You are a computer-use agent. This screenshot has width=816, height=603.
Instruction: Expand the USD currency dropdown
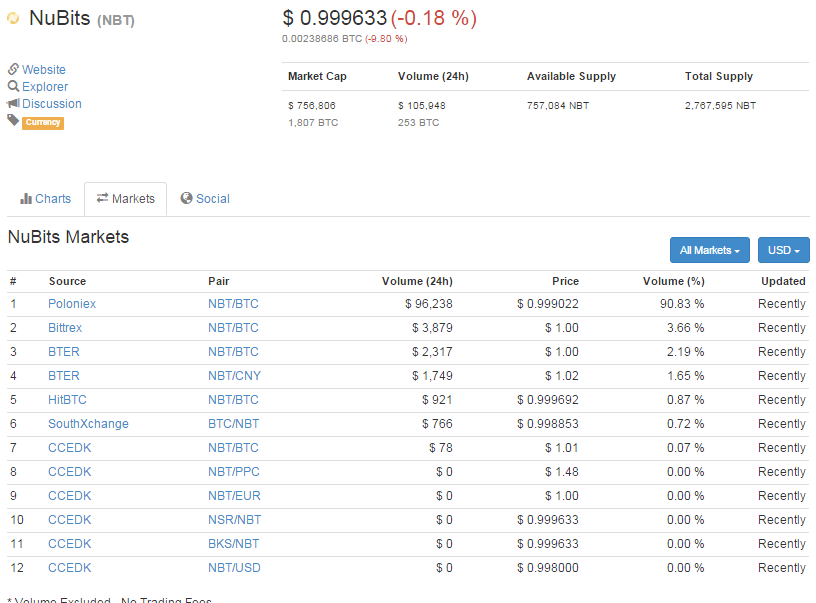[x=784, y=250]
